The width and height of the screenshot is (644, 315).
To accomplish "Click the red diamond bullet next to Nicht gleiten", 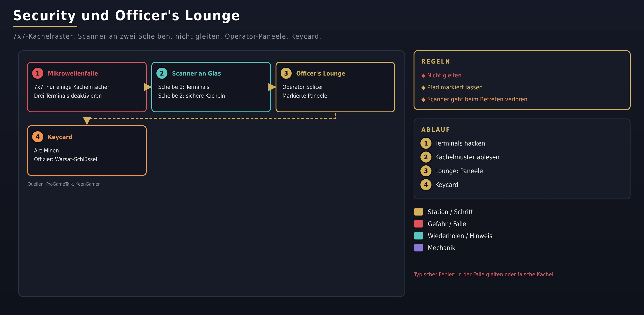I will [423, 76].
